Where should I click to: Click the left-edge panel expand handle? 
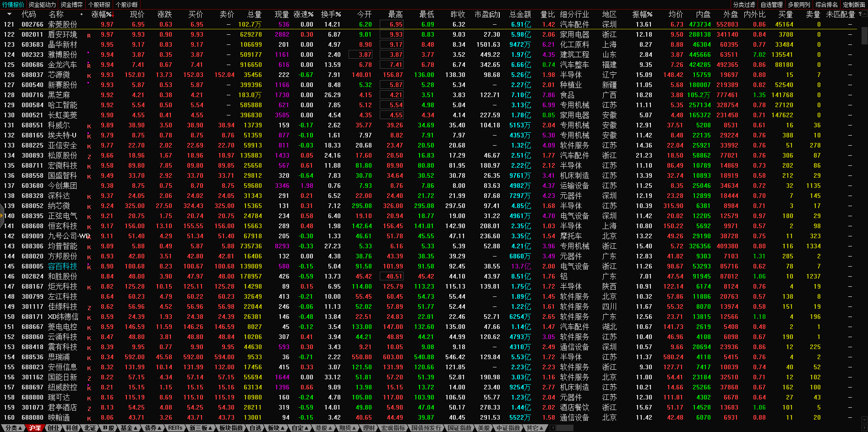tap(2, 216)
